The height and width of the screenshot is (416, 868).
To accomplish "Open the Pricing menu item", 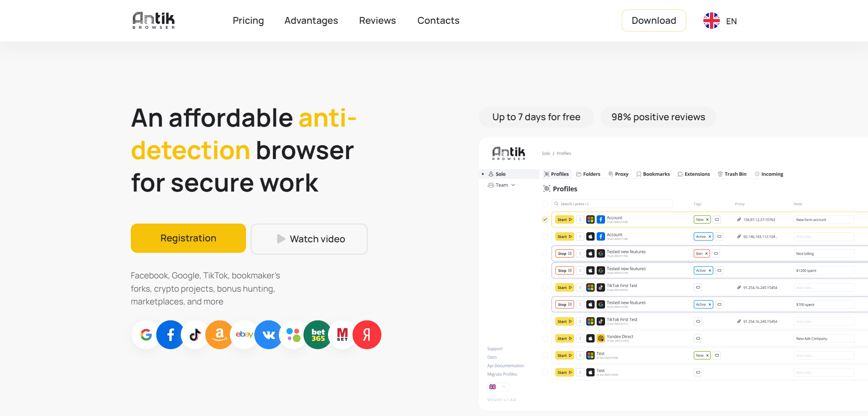I will tap(248, 21).
